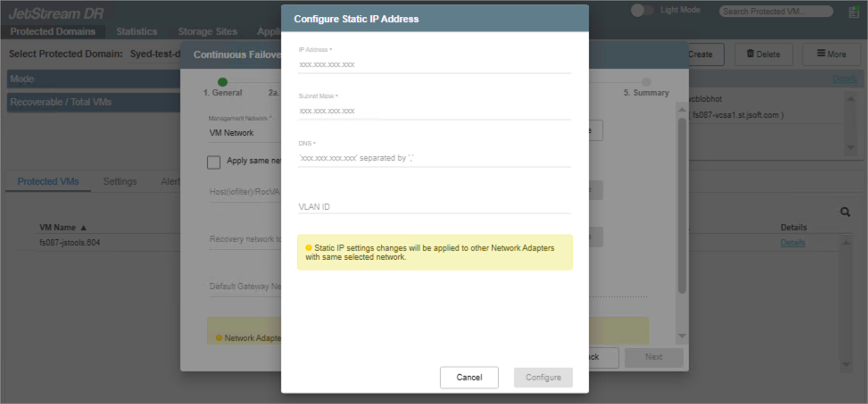Click the top-right tasks clipboard icon
This screenshot has width=868, height=404.
coord(853,12)
